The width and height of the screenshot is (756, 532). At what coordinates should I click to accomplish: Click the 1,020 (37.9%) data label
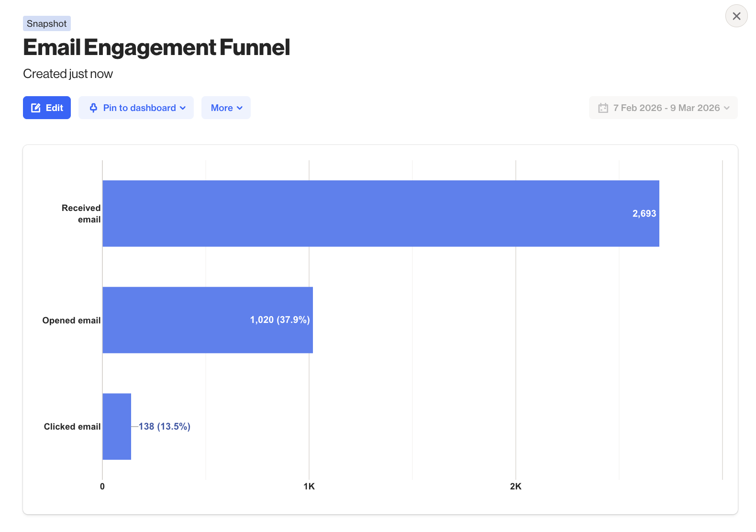click(x=280, y=320)
